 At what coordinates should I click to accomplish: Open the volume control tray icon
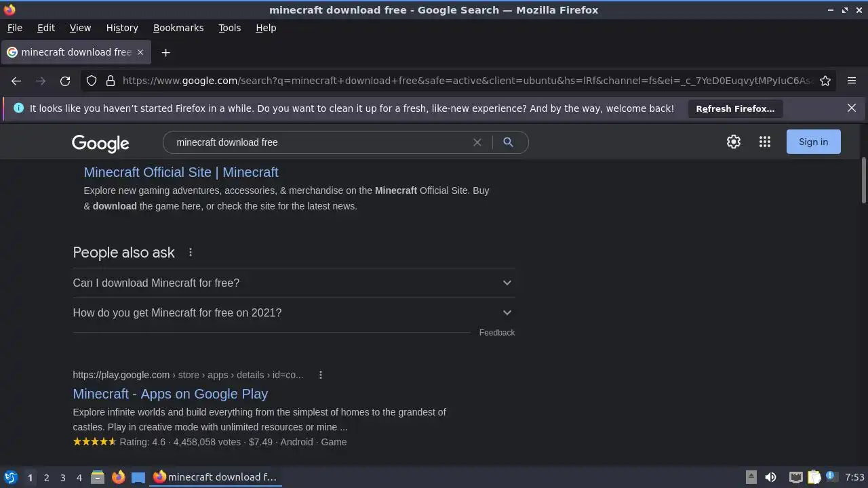(x=770, y=477)
